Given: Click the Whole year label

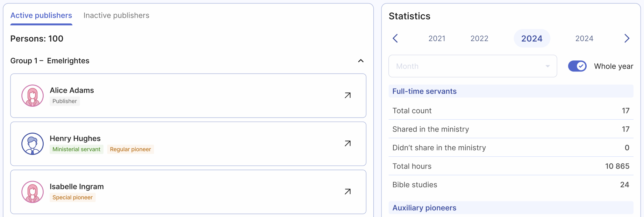Looking at the screenshot, I should click(x=614, y=66).
